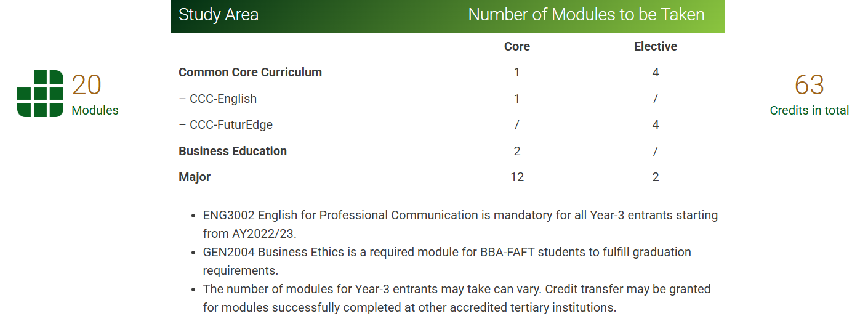Click the 'Common Core Curriculum' row label

[x=250, y=72]
